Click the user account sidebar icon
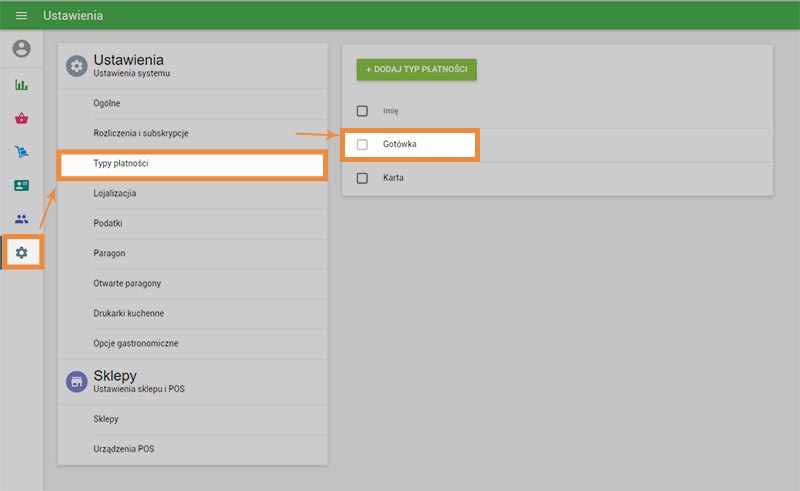Viewport: 800px width, 491px height. click(21, 49)
